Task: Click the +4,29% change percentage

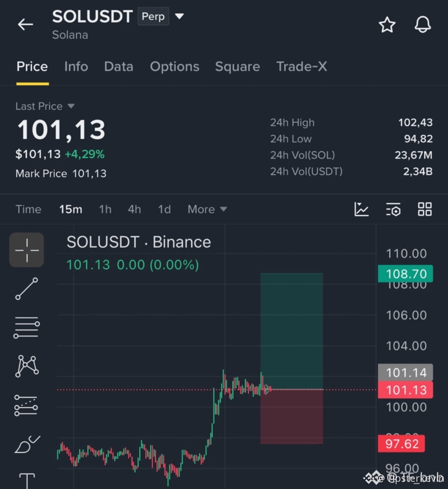Action: (85, 154)
